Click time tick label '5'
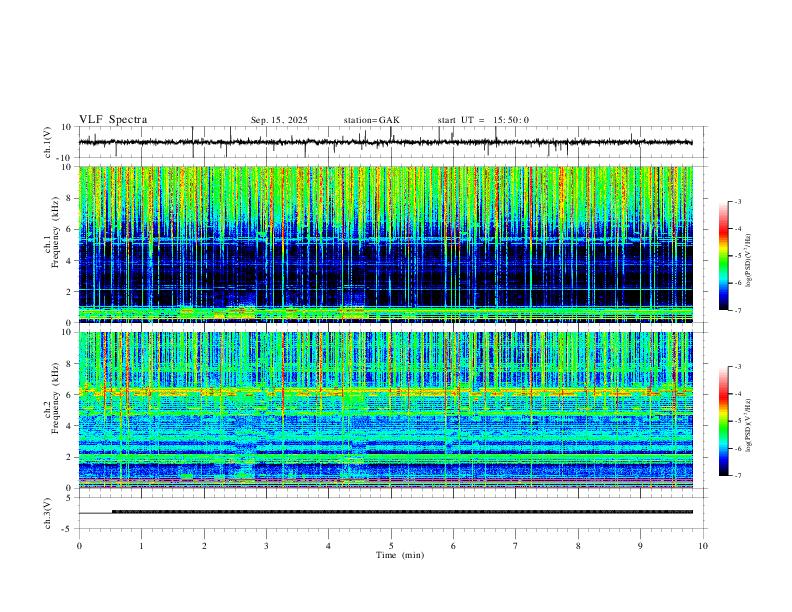 pos(391,546)
